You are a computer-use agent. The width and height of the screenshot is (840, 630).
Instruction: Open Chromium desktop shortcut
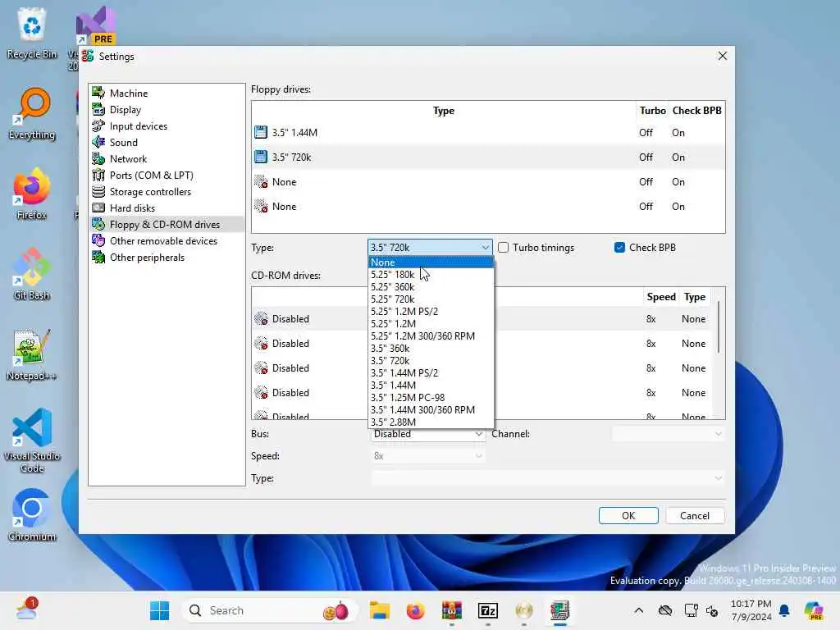coord(32,515)
